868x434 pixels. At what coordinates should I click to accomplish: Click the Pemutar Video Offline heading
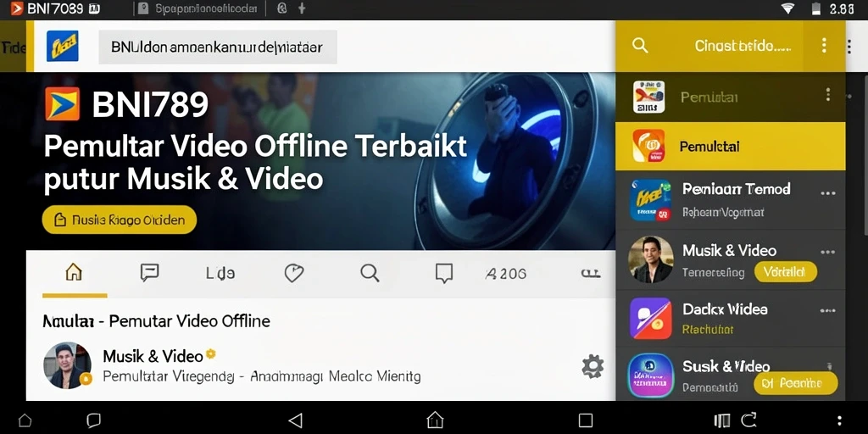[156, 321]
